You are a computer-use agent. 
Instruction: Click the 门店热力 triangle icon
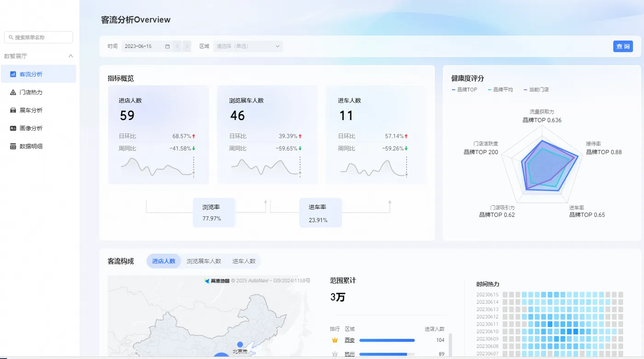click(13, 92)
